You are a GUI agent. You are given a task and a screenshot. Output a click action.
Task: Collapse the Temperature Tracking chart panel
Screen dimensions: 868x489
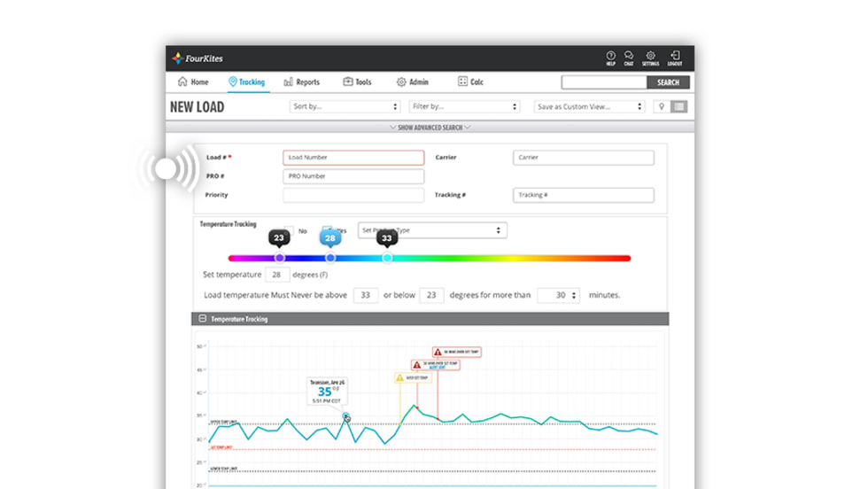[x=202, y=319]
